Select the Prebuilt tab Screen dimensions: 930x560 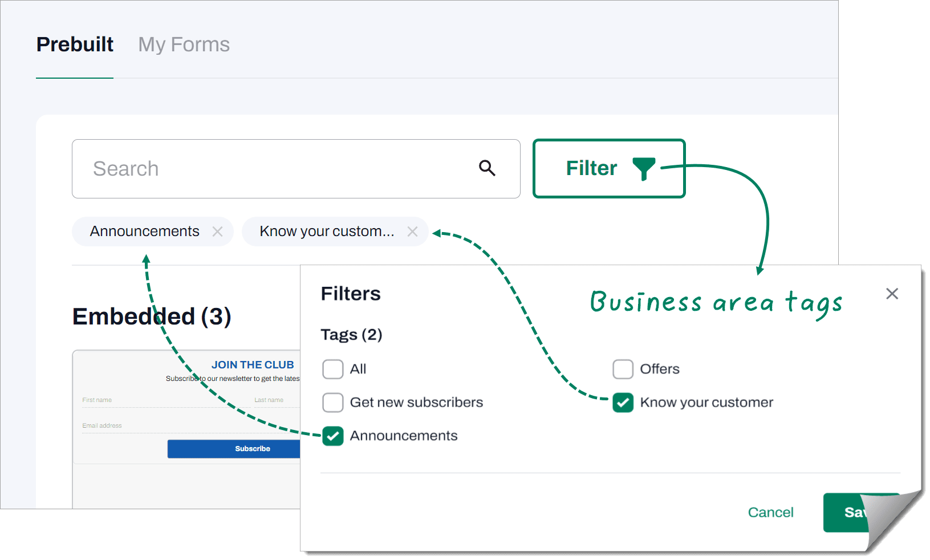click(75, 44)
